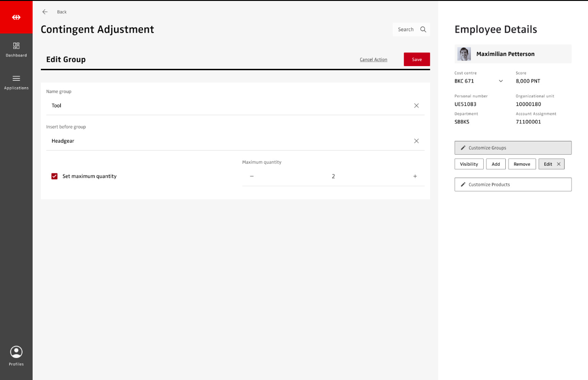Expand the Cost centre dropdown
The image size is (588, 380).
(501, 81)
